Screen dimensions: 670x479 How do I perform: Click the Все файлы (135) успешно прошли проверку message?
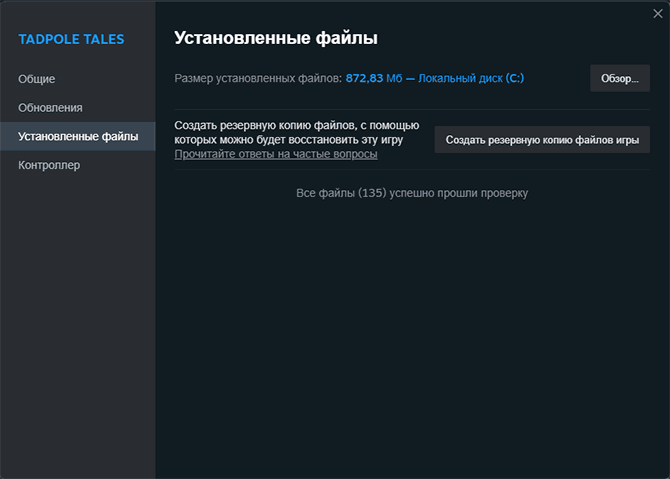point(412,193)
